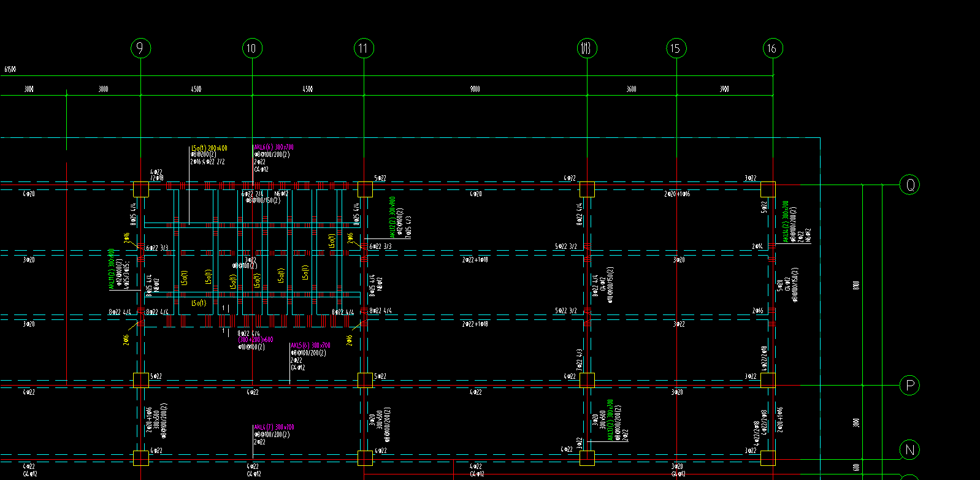The height and width of the screenshot is (480, 980).
Task: Click the 9000 dimension text
Action: (475, 90)
